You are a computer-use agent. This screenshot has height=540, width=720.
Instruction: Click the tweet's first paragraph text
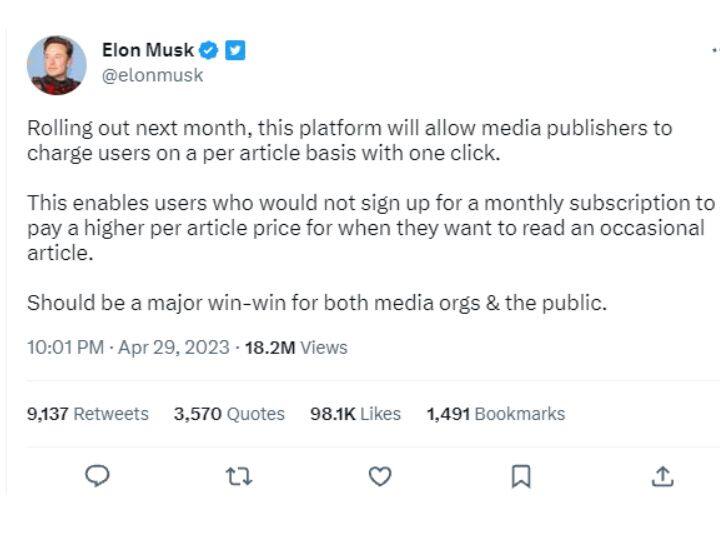click(x=349, y=141)
